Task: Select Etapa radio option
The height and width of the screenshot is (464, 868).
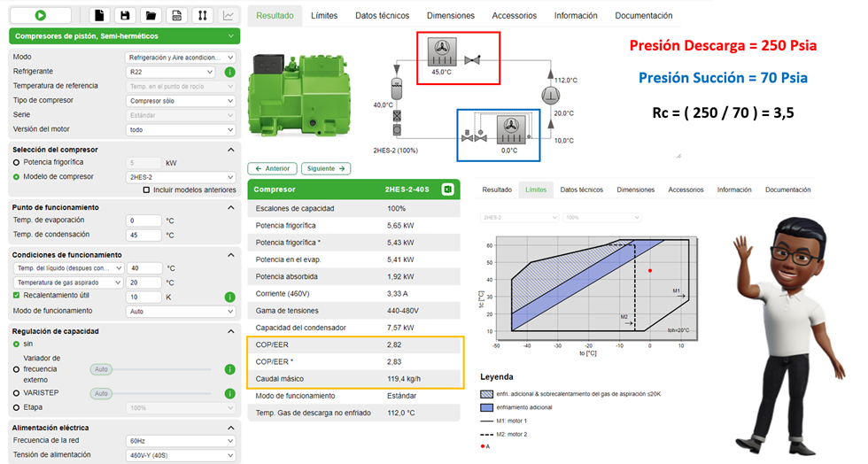Action: click(x=16, y=407)
